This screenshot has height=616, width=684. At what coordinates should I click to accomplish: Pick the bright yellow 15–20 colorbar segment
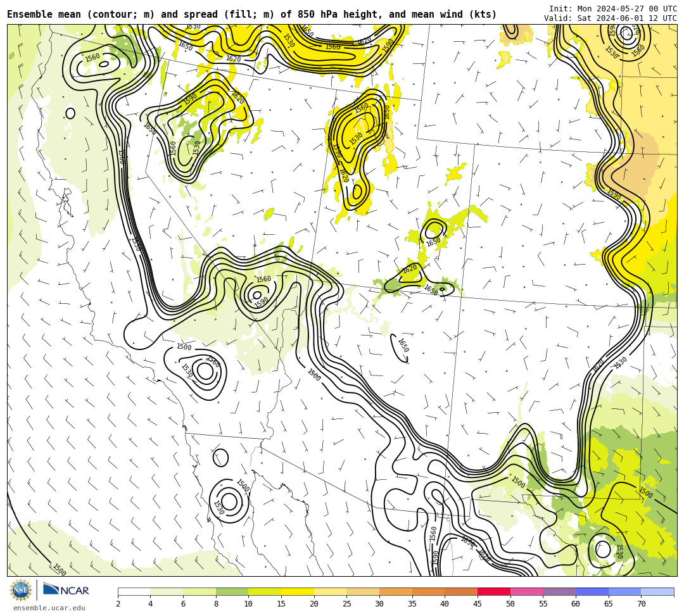point(298,591)
